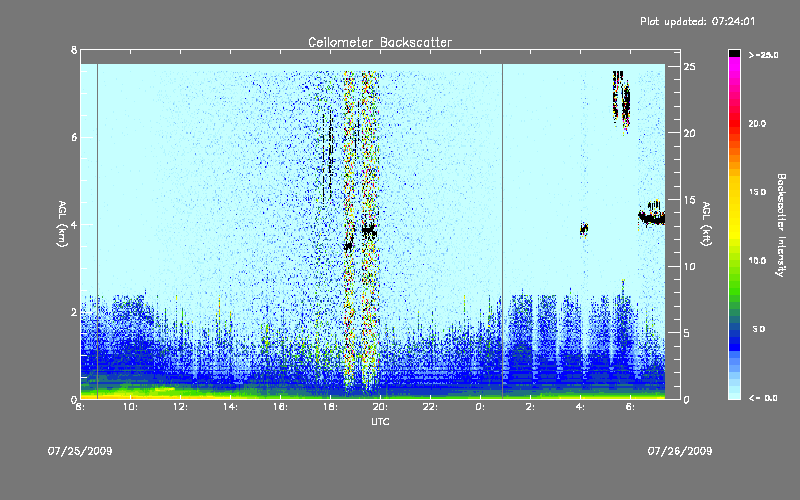
Task: Click the black top of the colorbar
Action: pos(734,53)
